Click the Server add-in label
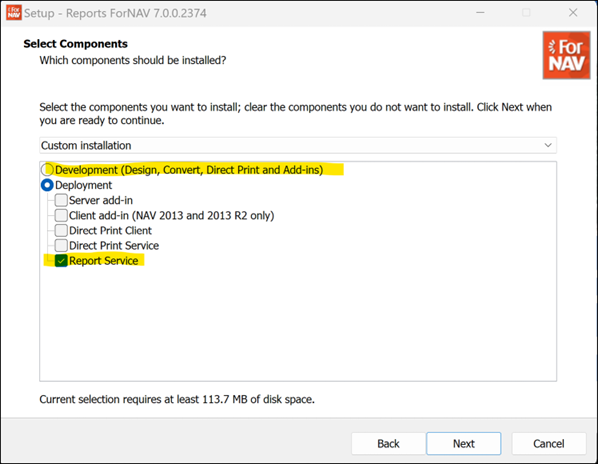This screenshot has height=464, width=598. coord(101,200)
